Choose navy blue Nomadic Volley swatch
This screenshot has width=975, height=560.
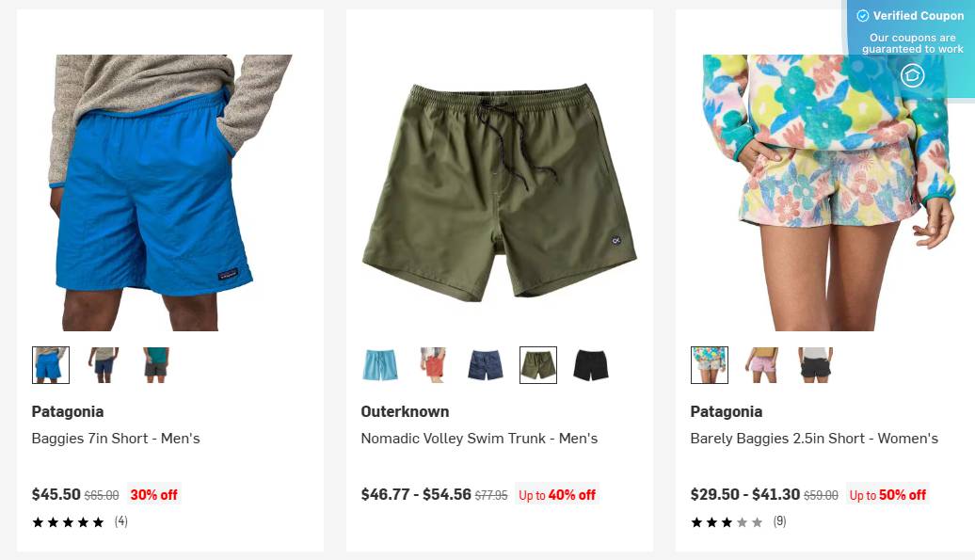click(x=486, y=365)
